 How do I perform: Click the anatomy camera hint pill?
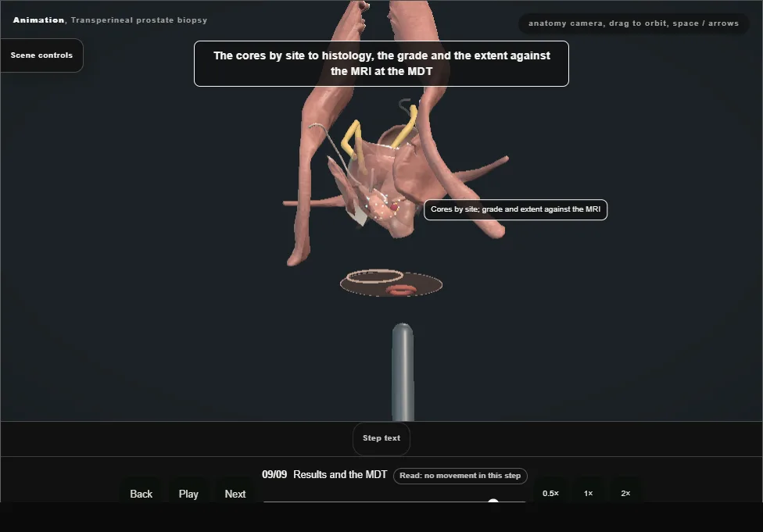(633, 23)
